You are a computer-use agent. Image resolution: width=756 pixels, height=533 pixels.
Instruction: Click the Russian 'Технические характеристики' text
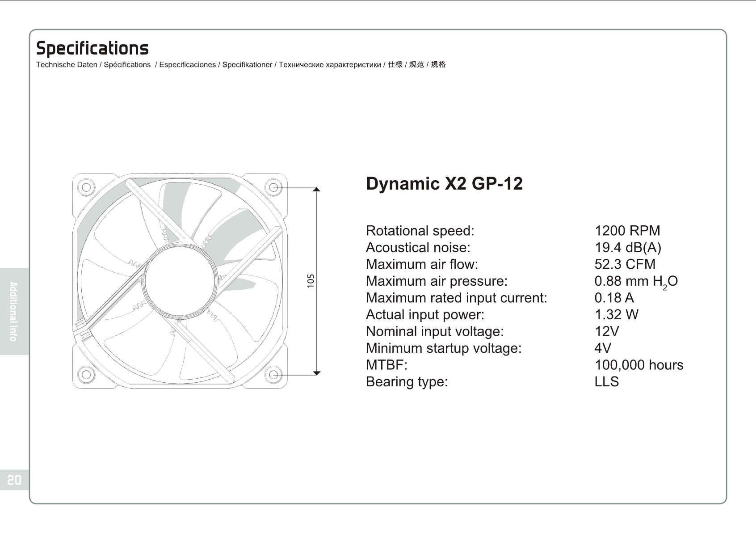pyautogui.click(x=330, y=65)
